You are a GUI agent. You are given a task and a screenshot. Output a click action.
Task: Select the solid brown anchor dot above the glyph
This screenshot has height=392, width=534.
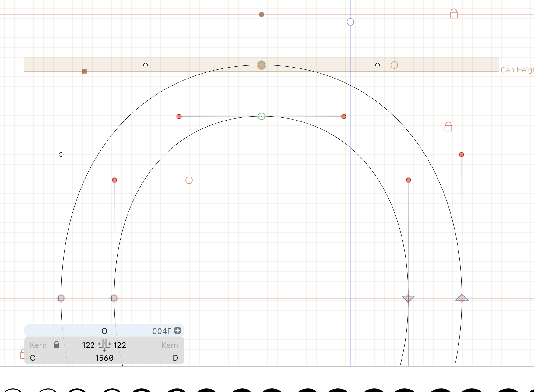pos(262,15)
